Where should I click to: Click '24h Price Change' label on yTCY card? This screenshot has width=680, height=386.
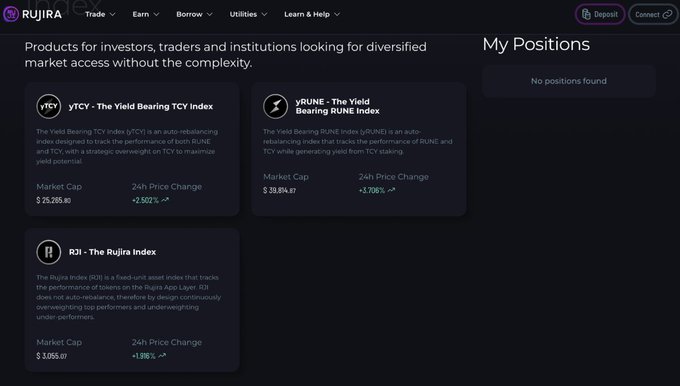(x=167, y=186)
